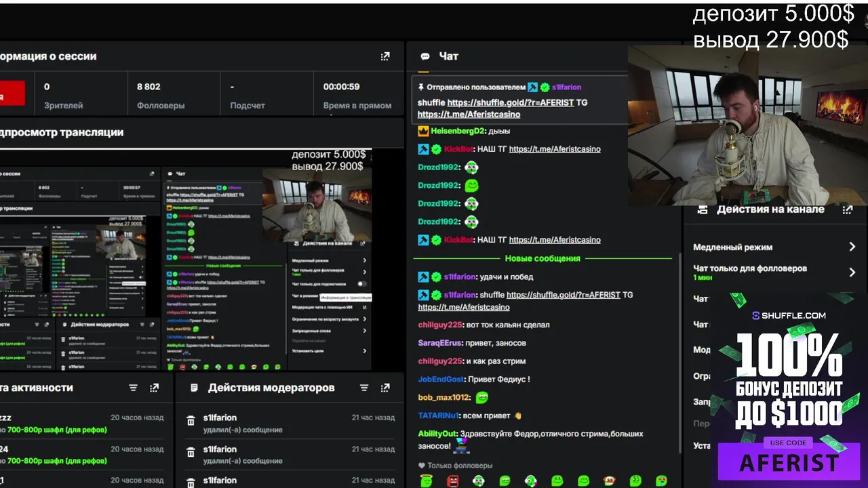
Task: Pop out the session information panel
Action: pyautogui.click(x=385, y=56)
